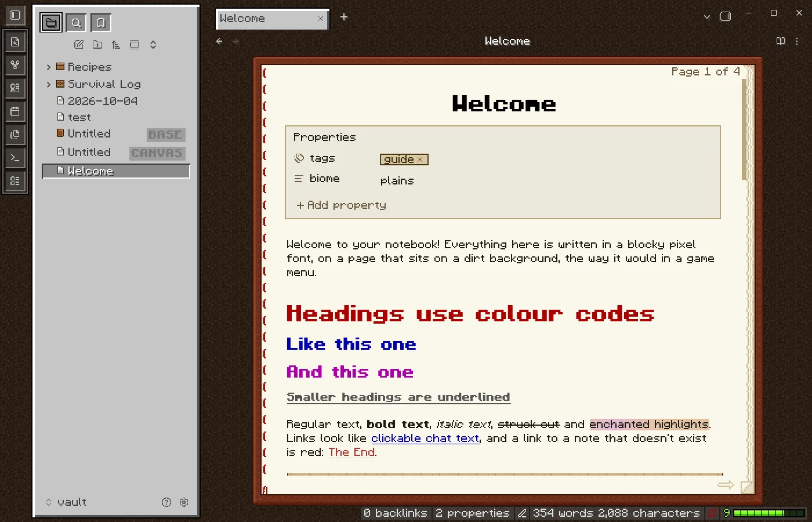Click the biome property value plains
Screen dimensions: 812x522
tap(397, 181)
